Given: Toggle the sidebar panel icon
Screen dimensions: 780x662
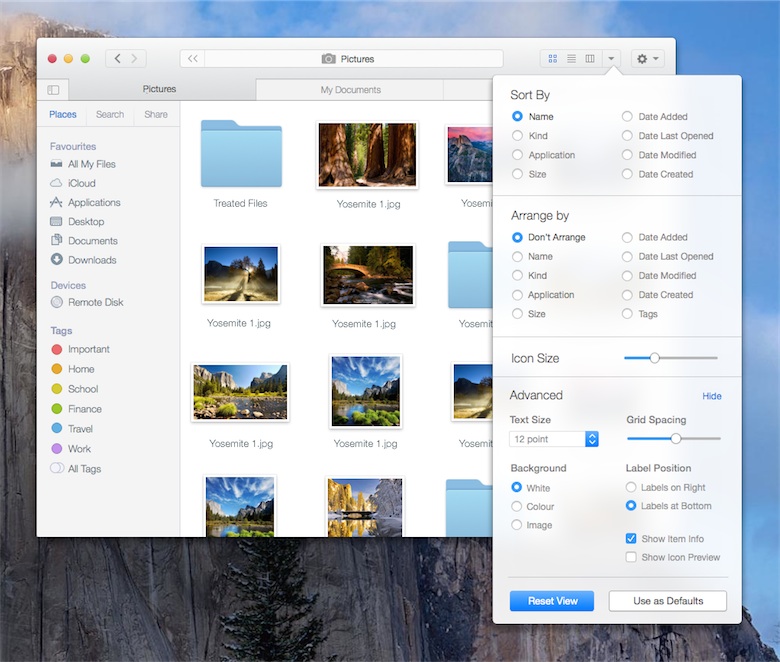Looking at the screenshot, I should coord(53,90).
